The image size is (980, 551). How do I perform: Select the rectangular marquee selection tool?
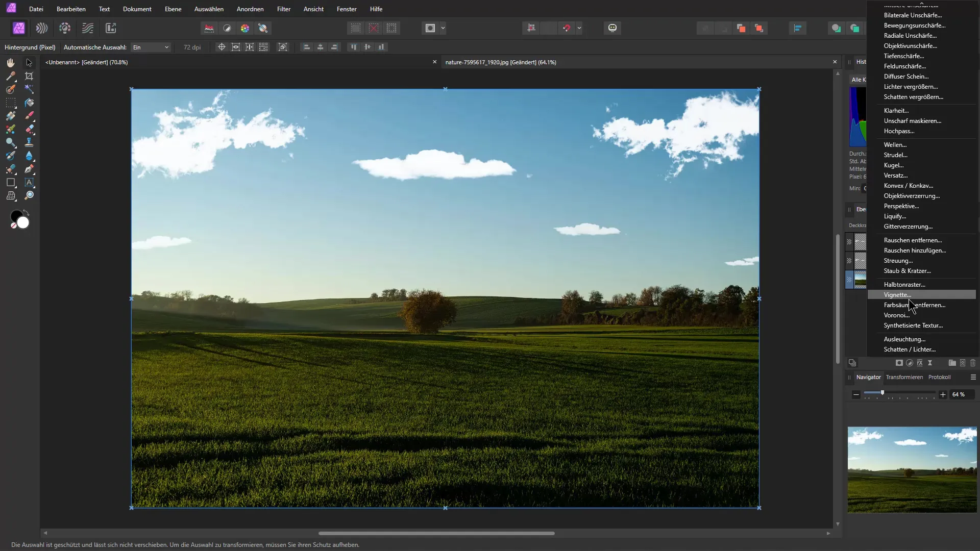pyautogui.click(x=11, y=103)
